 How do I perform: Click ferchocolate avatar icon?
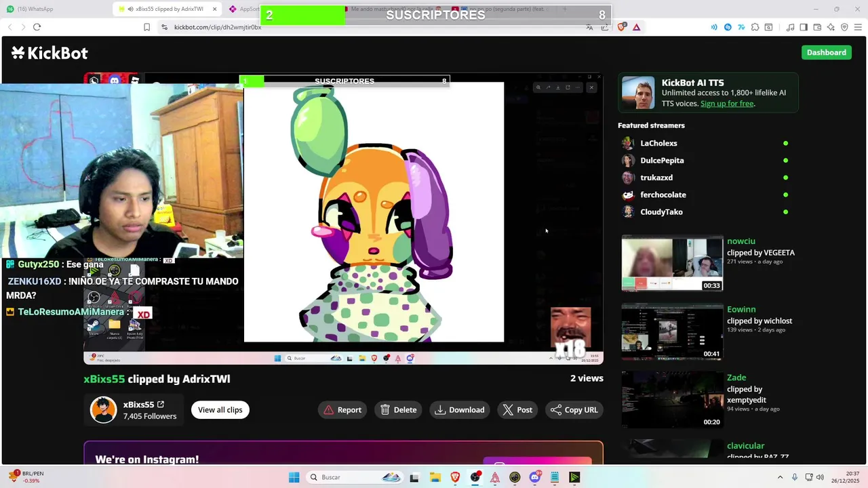click(x=628, y=195)
